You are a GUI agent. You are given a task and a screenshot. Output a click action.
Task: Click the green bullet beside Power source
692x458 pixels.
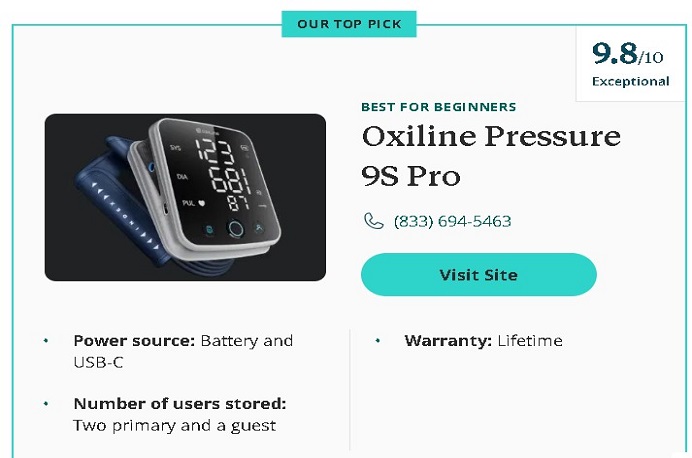click(x=46, y=341)
